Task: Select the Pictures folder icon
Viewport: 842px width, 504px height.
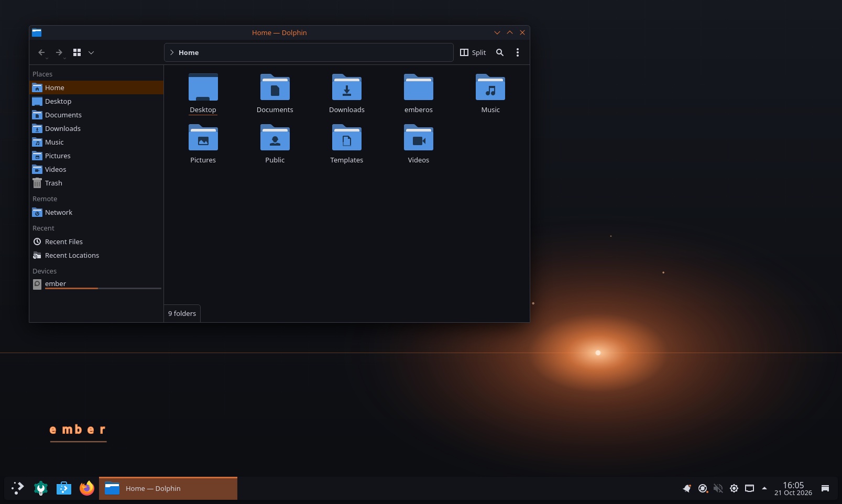Action: 203,138
